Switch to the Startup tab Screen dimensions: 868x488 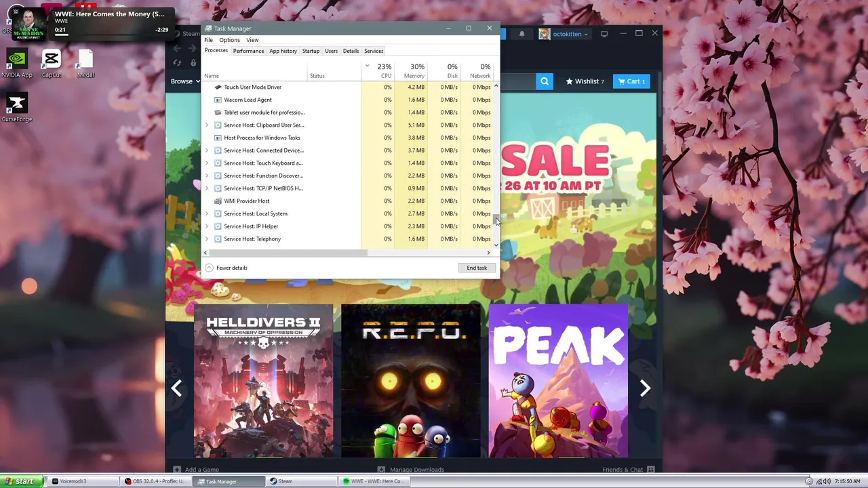[311, 51]
